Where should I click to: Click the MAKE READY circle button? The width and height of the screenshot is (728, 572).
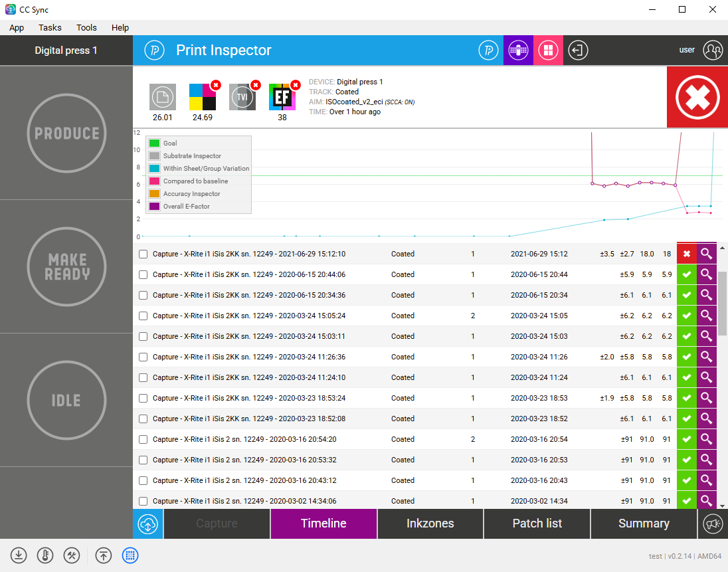pos(66,266)
